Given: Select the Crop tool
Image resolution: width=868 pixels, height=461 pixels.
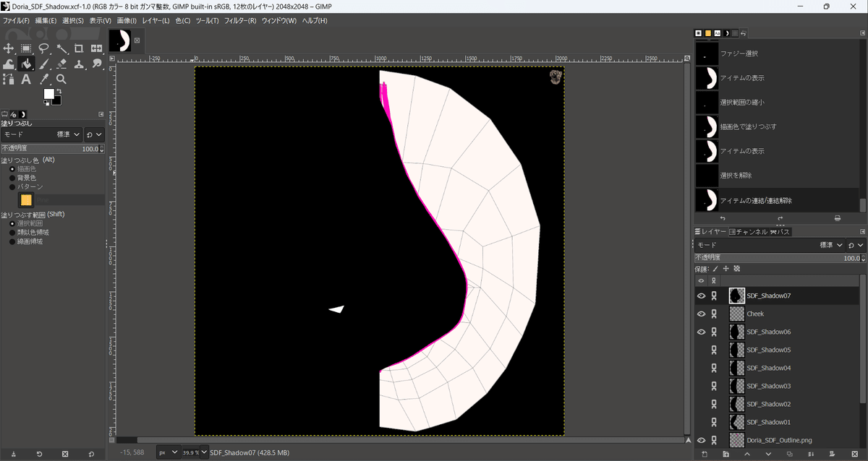Looking at the screenshot, I should point(79,48).
